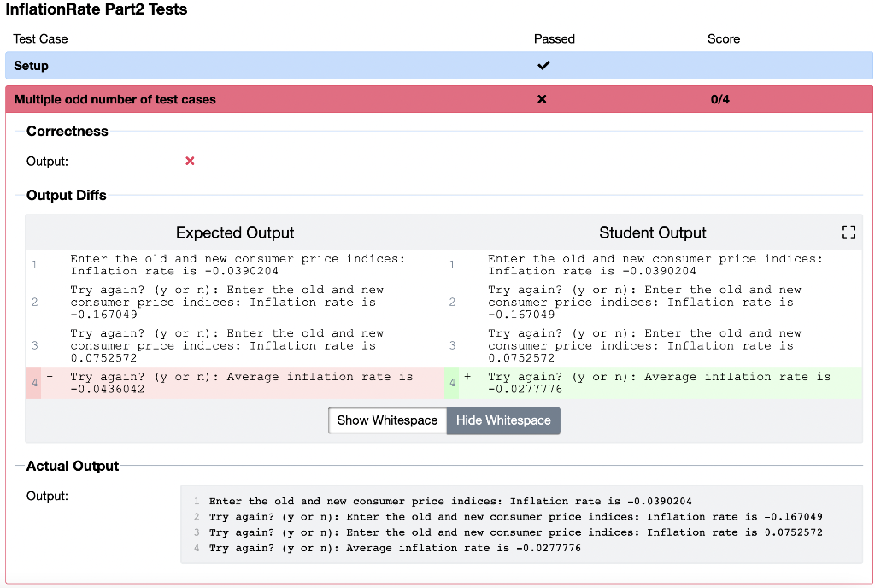The height and width of the screenshot is (588, 875).
Task: Click the plus marker on student line 4
Action: pos(467,377)
